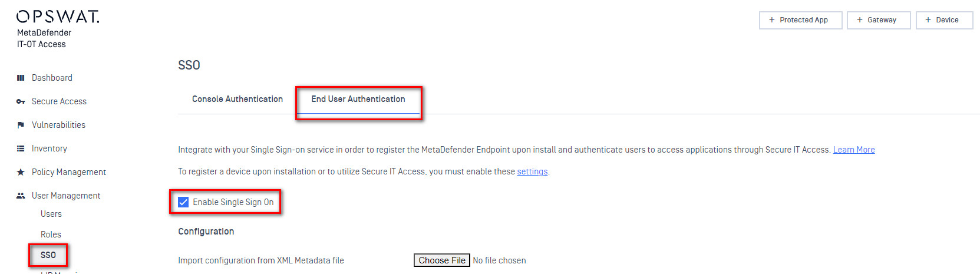Click the User Management people icon
The height and width of the screenshot is (274, 980).
tap(21, 196)
